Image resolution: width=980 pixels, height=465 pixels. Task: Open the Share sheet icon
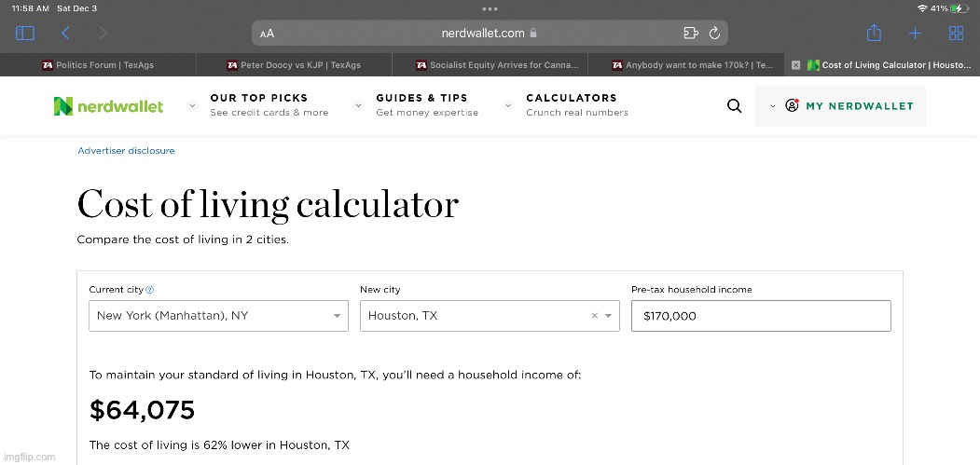click(x=874, y=34)
